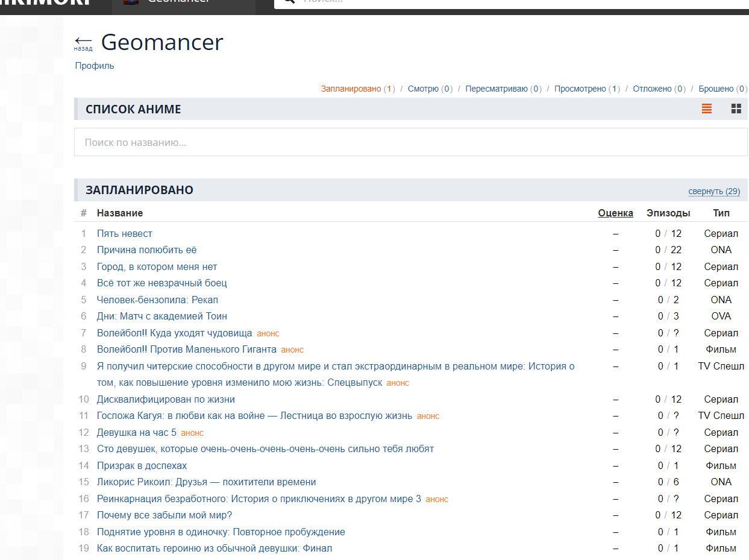This screenshot has width=749, height=560.
Task: Click the rating dash for Дисквалифицирован по жизни
Action: 615,399
